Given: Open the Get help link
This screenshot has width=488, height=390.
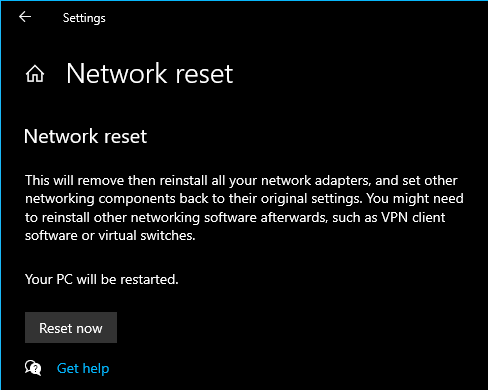Looking at the screenshot, I should click(83, 369).
